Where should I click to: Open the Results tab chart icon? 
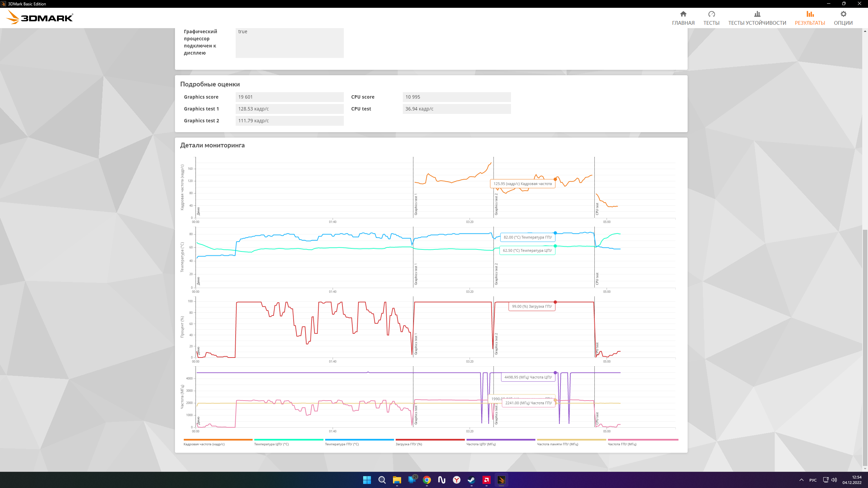point(810,14)
